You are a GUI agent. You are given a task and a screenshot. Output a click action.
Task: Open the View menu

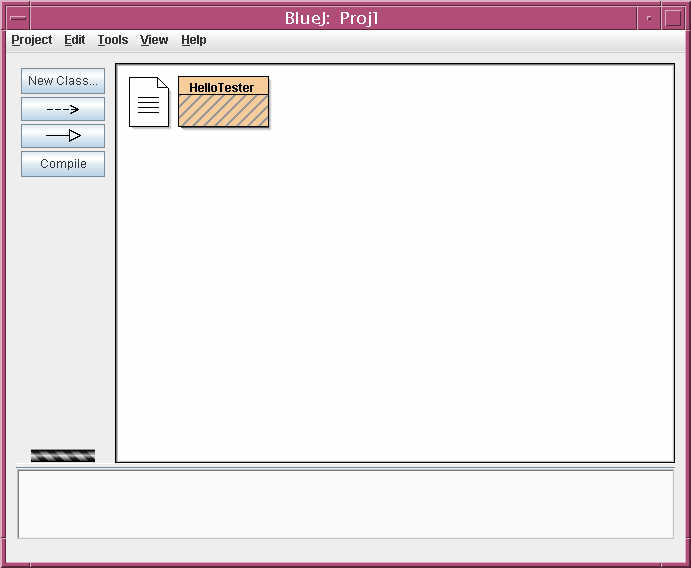154,40
